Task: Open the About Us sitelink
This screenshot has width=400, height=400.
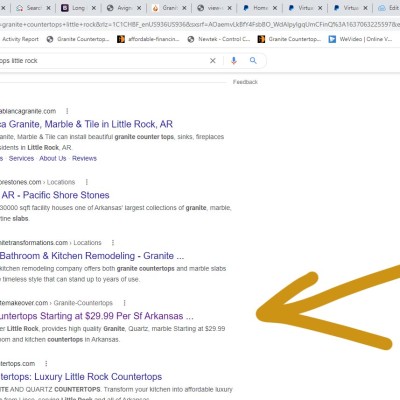Action: (x=53, y=158)
